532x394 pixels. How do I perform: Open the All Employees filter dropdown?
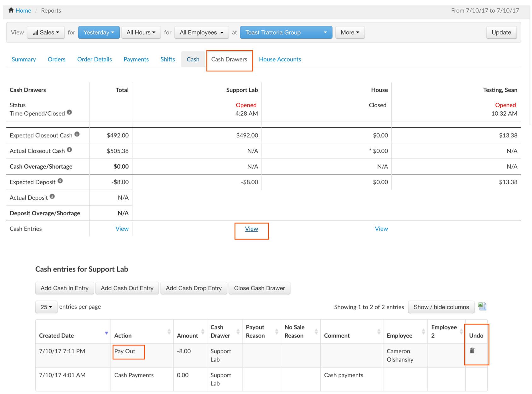[201, 32]
